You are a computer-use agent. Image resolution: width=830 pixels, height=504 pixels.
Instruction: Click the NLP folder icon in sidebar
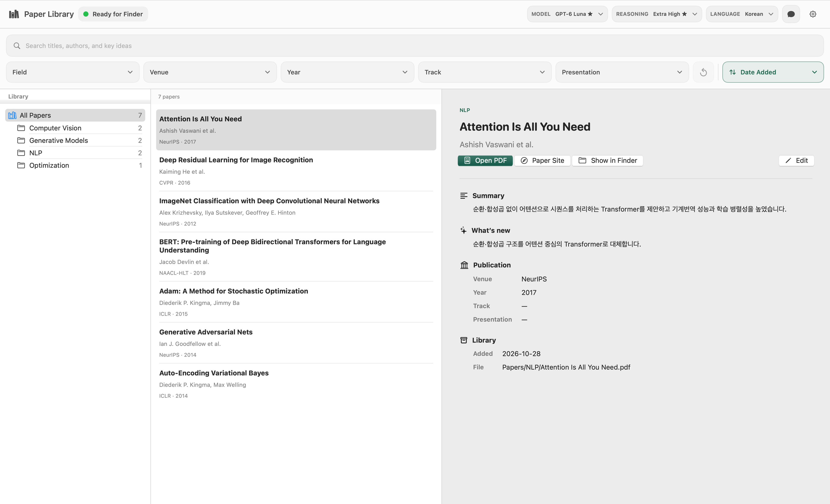(x=21, y=153)
